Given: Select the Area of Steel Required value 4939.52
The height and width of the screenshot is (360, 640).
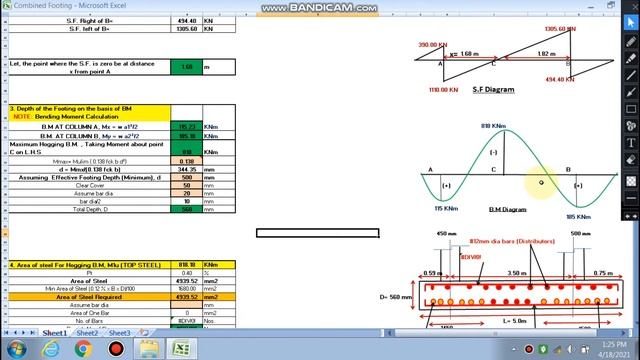Looking at the screenshot, I should [187, 297].
